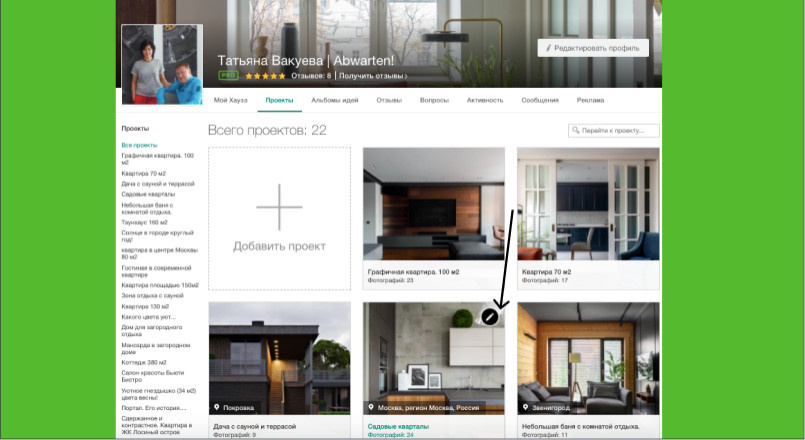
Task: Click the pencil icon in Редактировать профиль
Action: 548,48
